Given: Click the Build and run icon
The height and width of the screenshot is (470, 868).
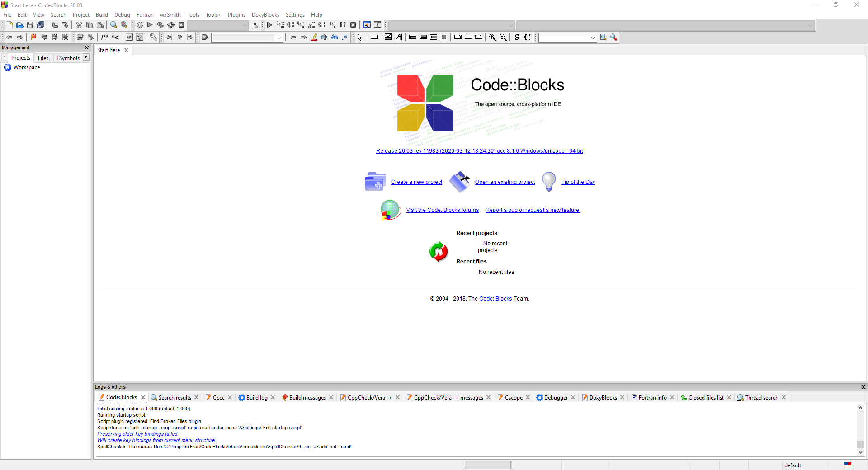Looking at the screenshot, I should pyautogui.click(x=160, y=25).
